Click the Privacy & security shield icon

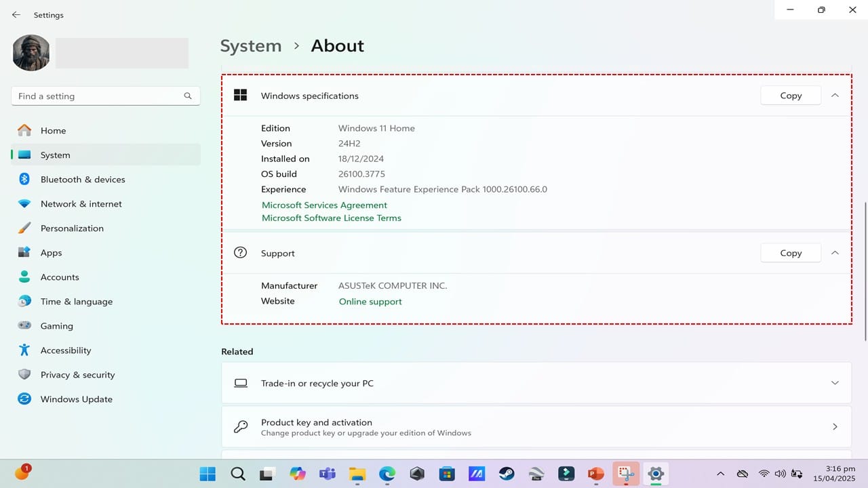pos(24,374)
